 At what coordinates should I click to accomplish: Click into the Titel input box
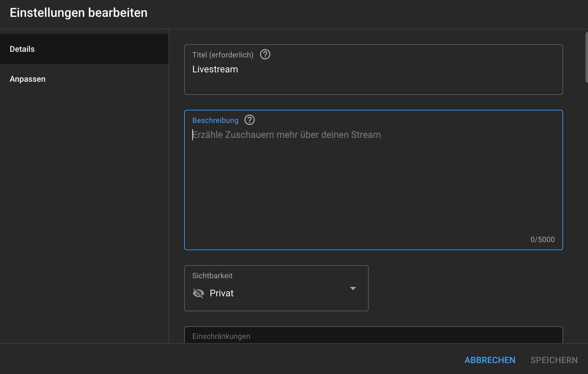coord(373,81)
